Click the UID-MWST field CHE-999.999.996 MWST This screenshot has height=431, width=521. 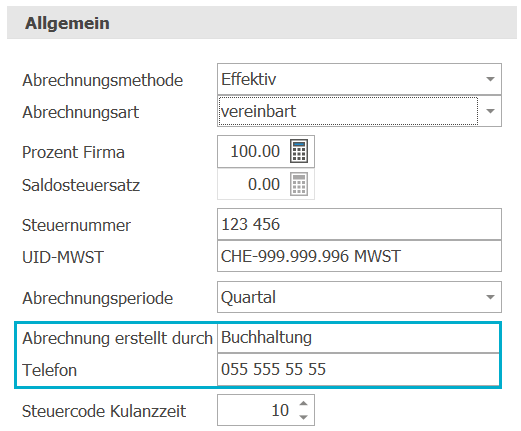point(359,256)
